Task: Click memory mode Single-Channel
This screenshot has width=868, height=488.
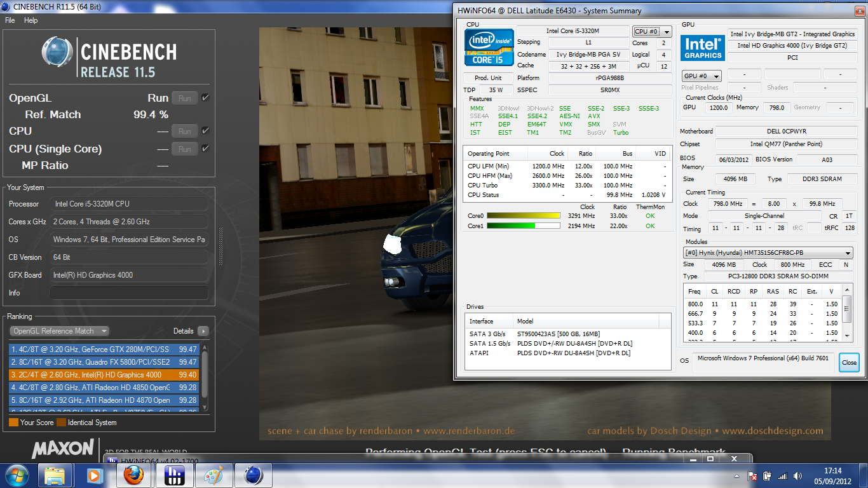Action: coord(764,216)
